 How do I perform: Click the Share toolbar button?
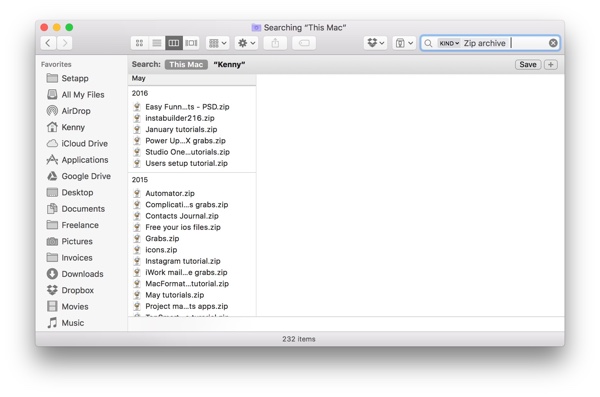[275, 43]
